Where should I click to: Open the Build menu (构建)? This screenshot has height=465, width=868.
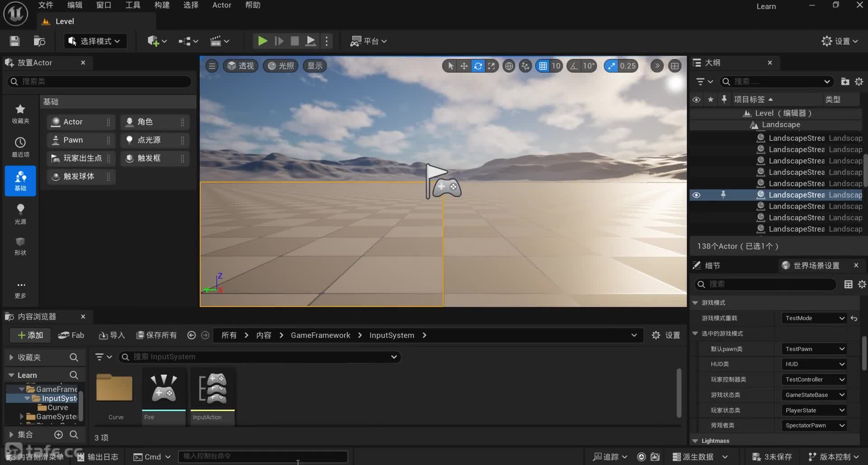click(x=161, y=5)
